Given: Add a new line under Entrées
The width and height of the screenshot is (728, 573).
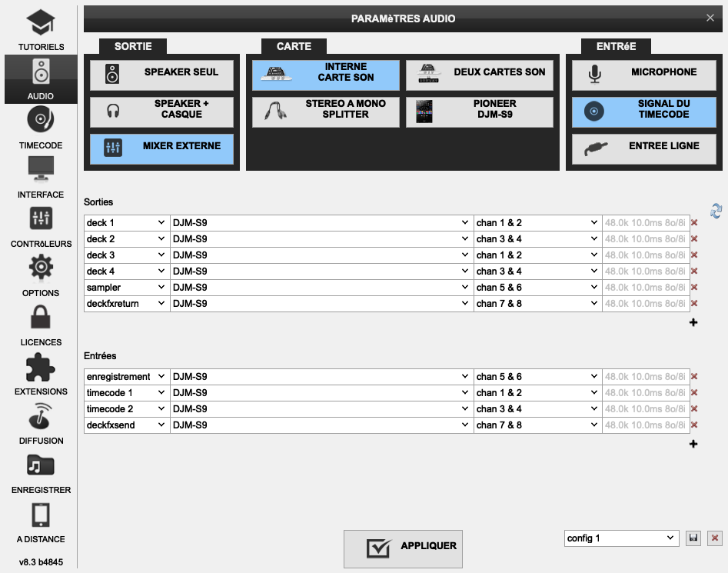Looking at the screenshot, I should (693, 444).
